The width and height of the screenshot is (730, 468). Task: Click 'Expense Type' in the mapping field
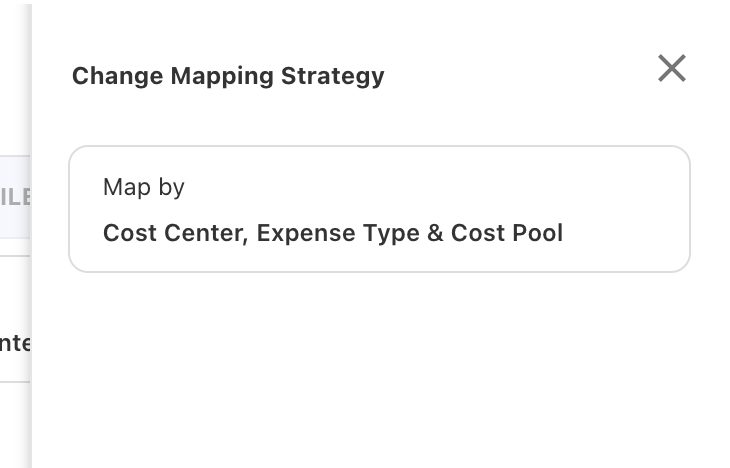pyautogui.click(x=336, y=233)
